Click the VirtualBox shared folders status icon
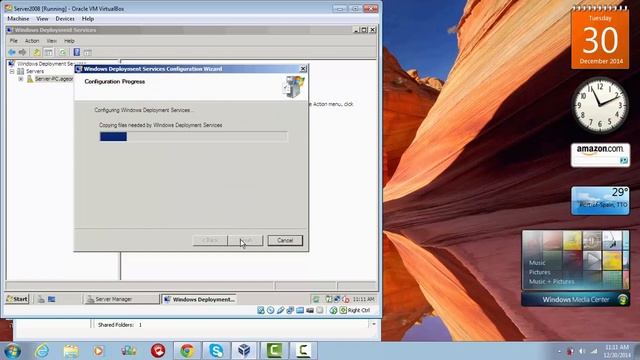Viewport: 640px width, 360px height. tap(300, 310)
